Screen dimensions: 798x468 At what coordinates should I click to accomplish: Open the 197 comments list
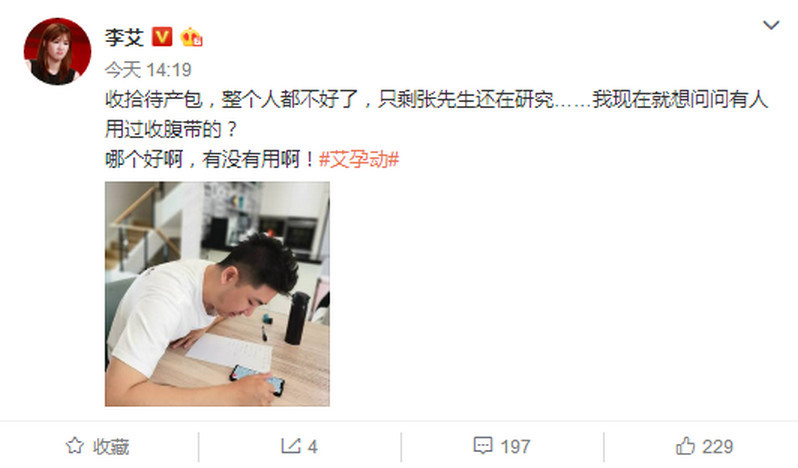tap(515, 447)
